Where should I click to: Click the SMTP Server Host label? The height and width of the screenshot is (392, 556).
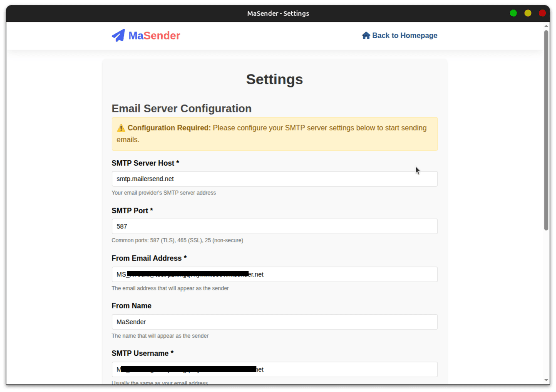click(x=145, y=163)
